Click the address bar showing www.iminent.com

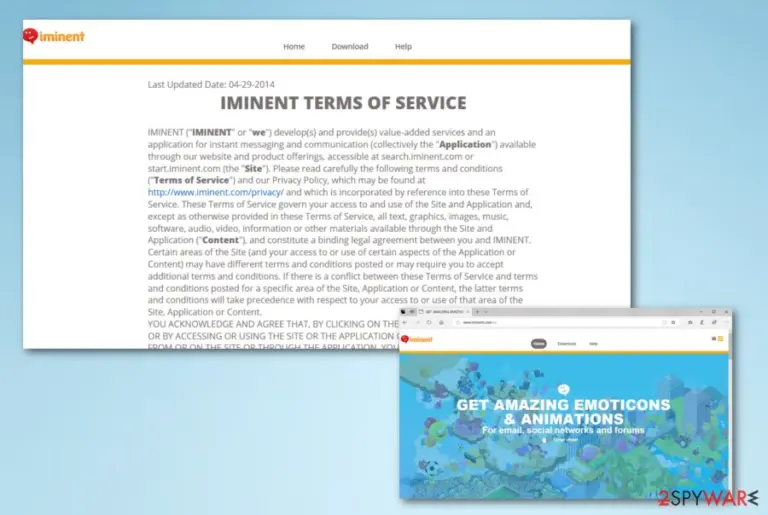coord(564,322)
